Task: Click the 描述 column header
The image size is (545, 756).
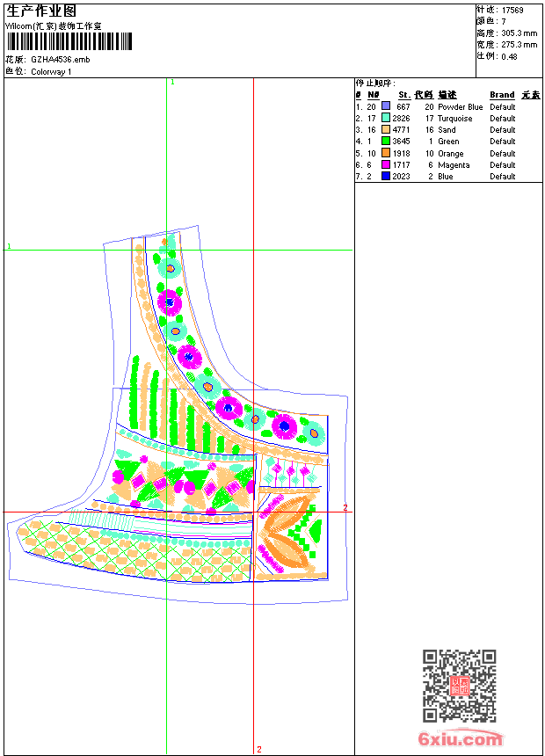Action: click(x=447, y=95)
